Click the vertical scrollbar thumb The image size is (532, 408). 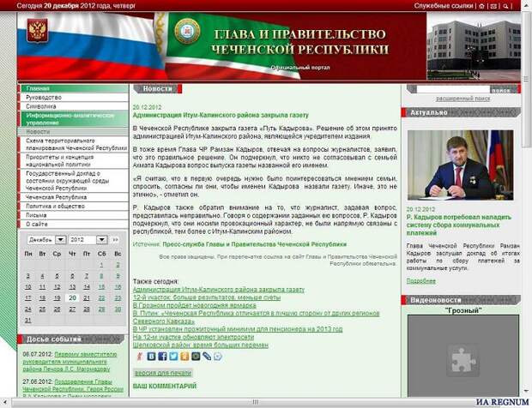click(526, 79)
